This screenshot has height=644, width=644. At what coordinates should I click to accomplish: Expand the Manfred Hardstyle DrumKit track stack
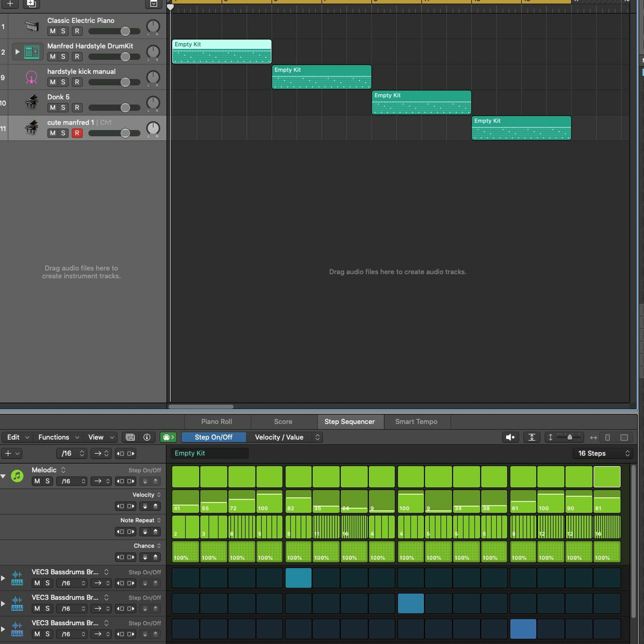point(17,52)
